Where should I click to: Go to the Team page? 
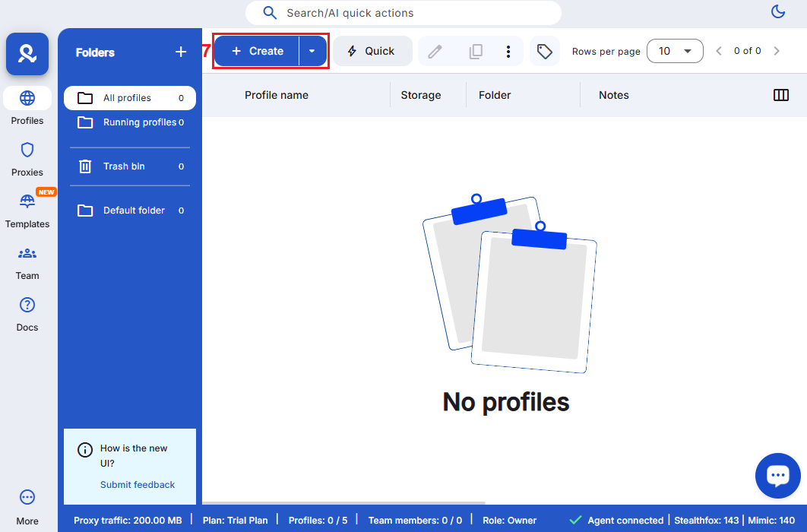click(27, 262)
